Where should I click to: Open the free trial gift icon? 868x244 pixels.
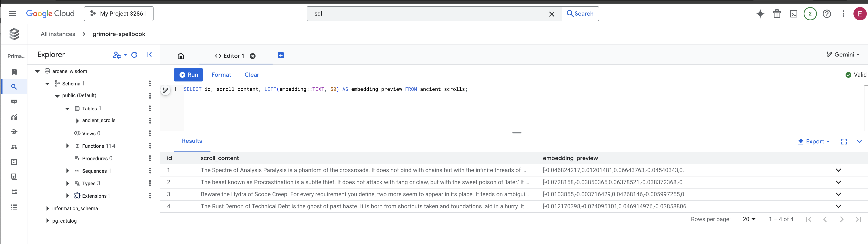pos(777,14)
